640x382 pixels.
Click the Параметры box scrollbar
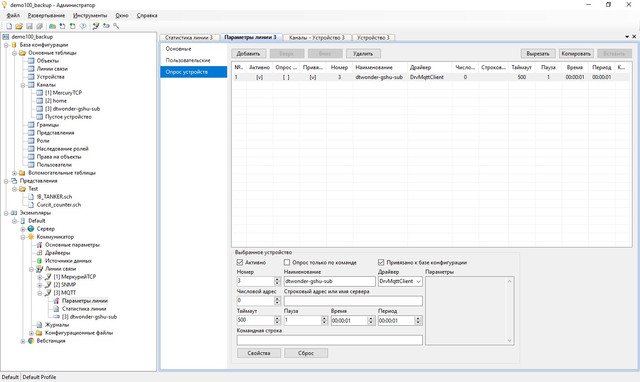pos(509,311)
